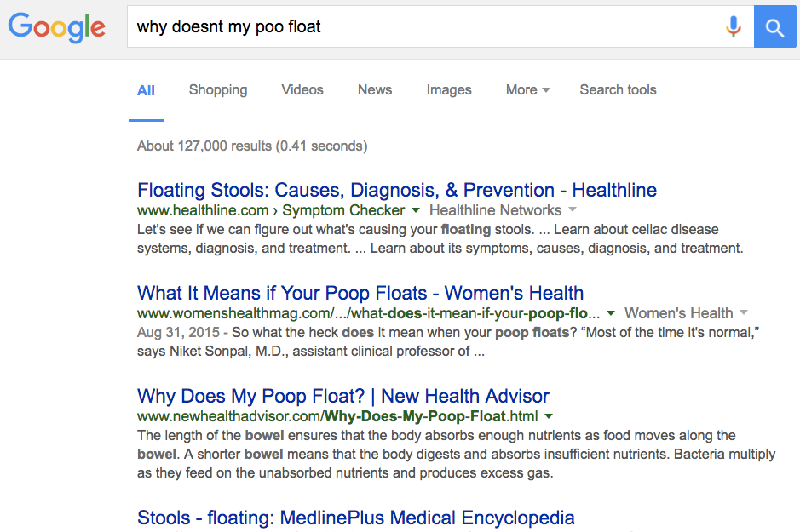
Task: Open the dropdown beside Women's Health source
Action: point(744,312)
